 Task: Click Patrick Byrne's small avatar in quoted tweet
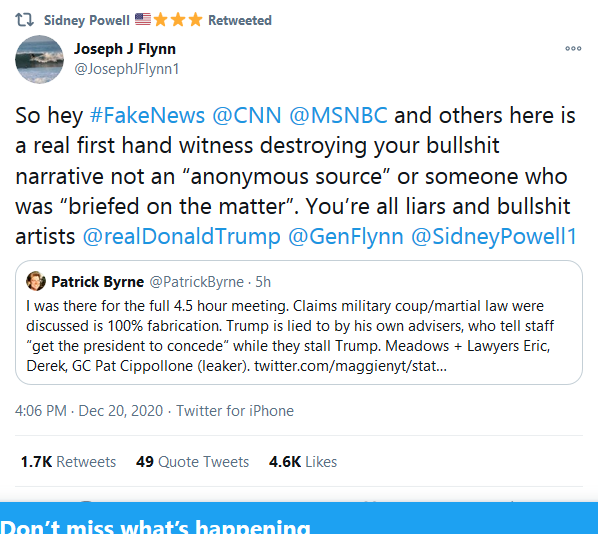coord(36,281)
